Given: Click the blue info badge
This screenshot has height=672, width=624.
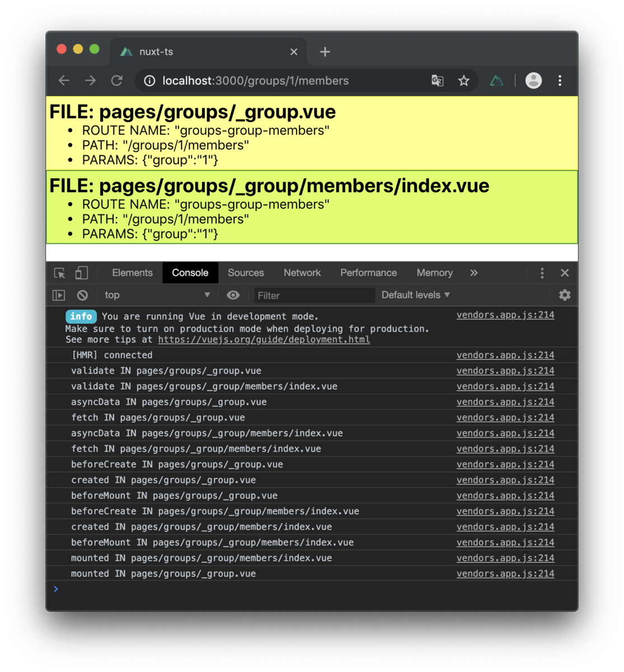Looking at the screenshot, I should click(x=81, y=316).
